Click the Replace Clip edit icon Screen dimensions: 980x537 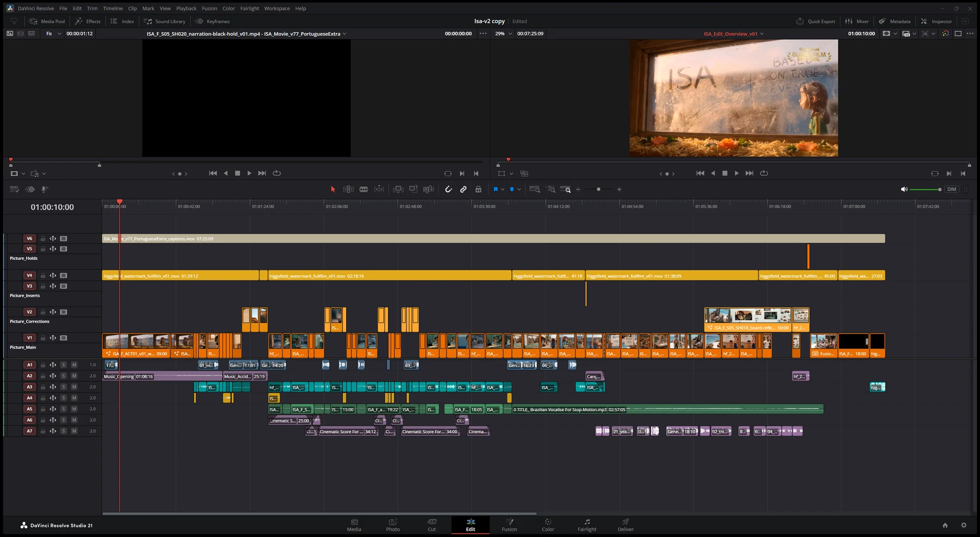(x=429, y=189)
